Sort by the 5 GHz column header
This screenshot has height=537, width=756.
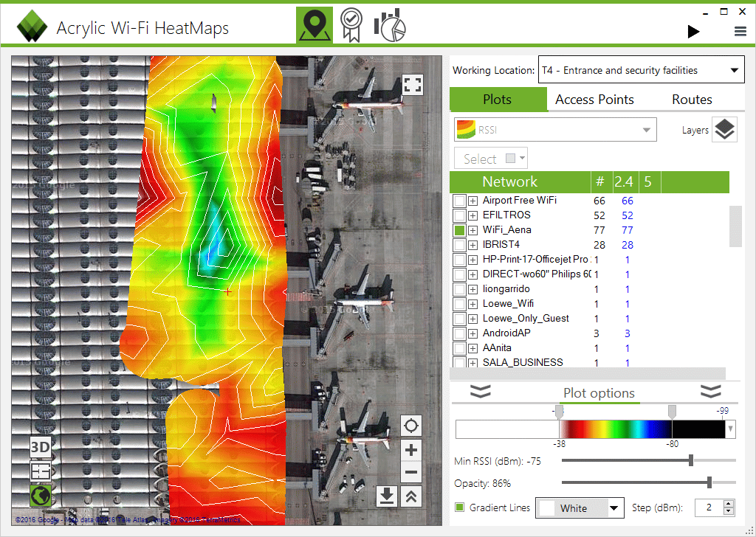pyautogui.click(x=650, y=181)
